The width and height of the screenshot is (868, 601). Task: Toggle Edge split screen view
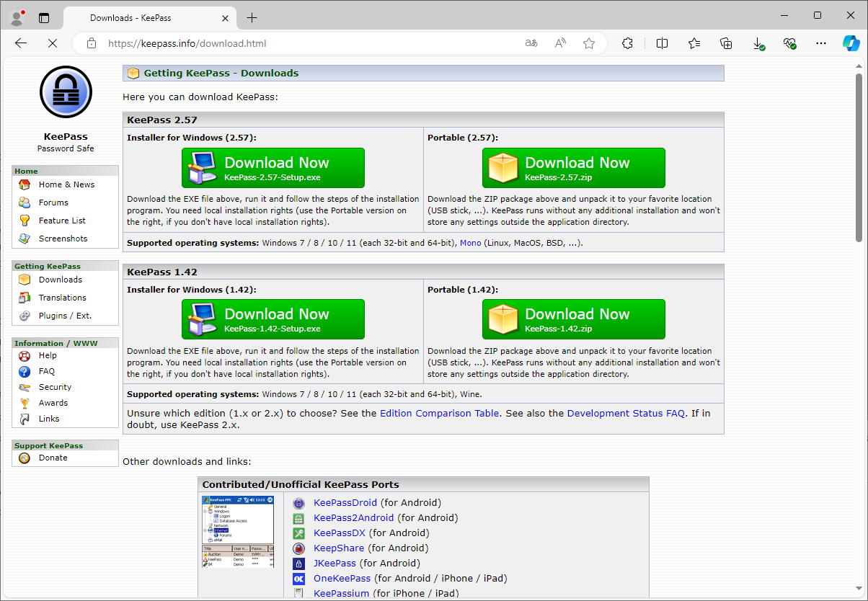(662, 43)
